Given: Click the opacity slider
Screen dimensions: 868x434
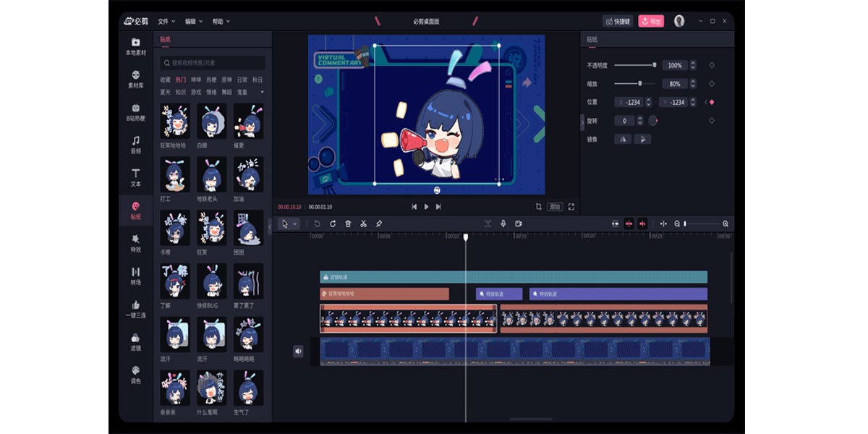Looking at the screenshot, I should point(635,65).
